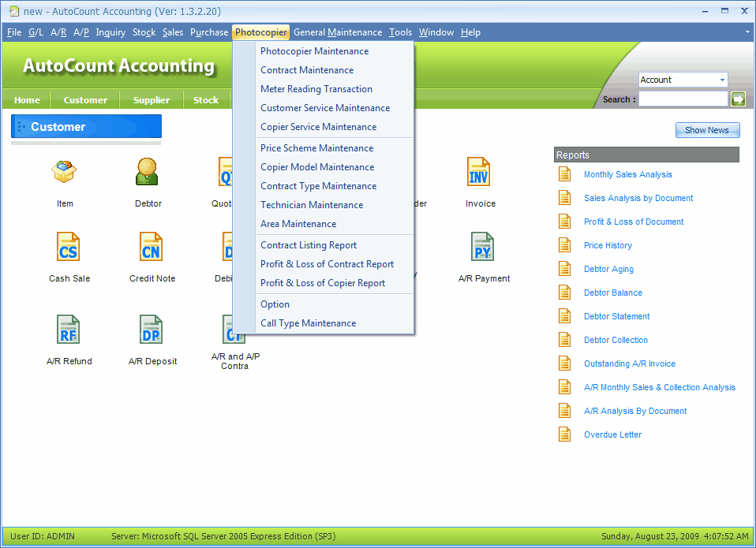
Task: Choose Copier Service Maintenance
Action: (323, 127)
